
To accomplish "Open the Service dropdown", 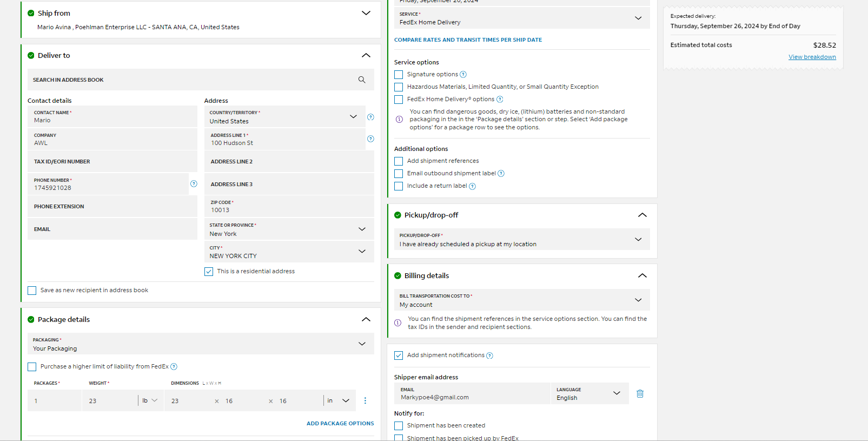I will 522,18.
